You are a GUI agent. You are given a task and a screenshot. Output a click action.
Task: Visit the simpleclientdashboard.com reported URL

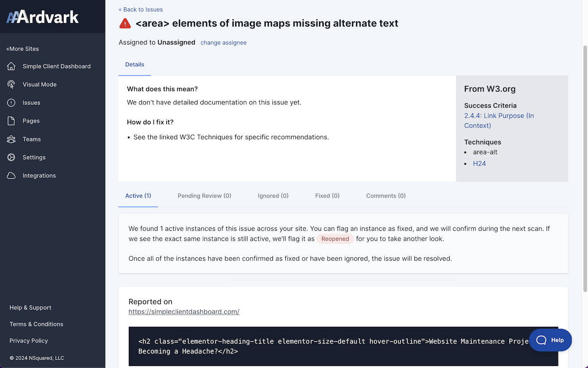[x=184, y=311]
